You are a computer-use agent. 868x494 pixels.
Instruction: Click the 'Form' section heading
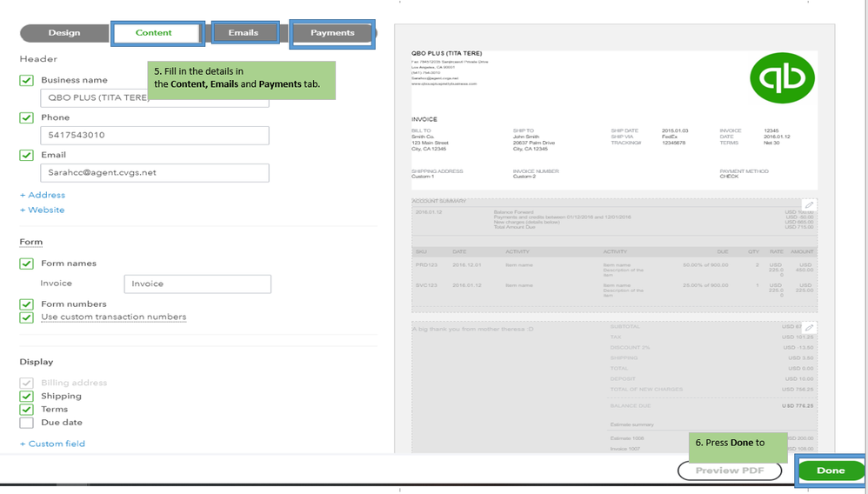pyautogui.click(x=31, y=242)
